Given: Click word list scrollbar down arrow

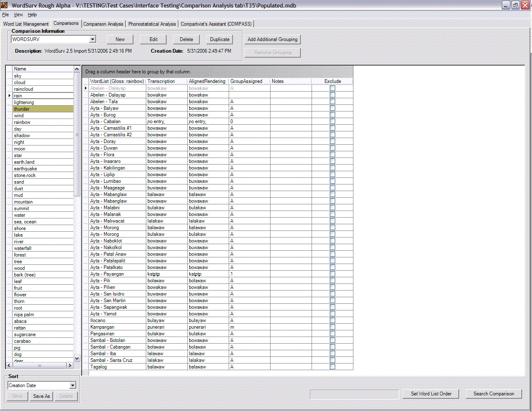Looking at the screenshot, I should pyautogui.click(x=77, y=359).
